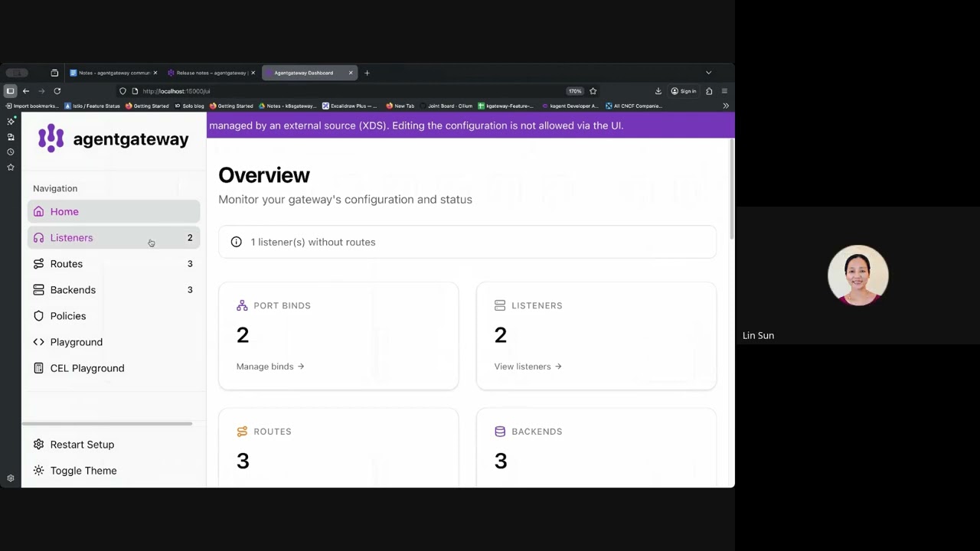The width and height of the screenshot is (980, 551).
Task: Click the page vertical scrollbar
Action: [732, 188]
